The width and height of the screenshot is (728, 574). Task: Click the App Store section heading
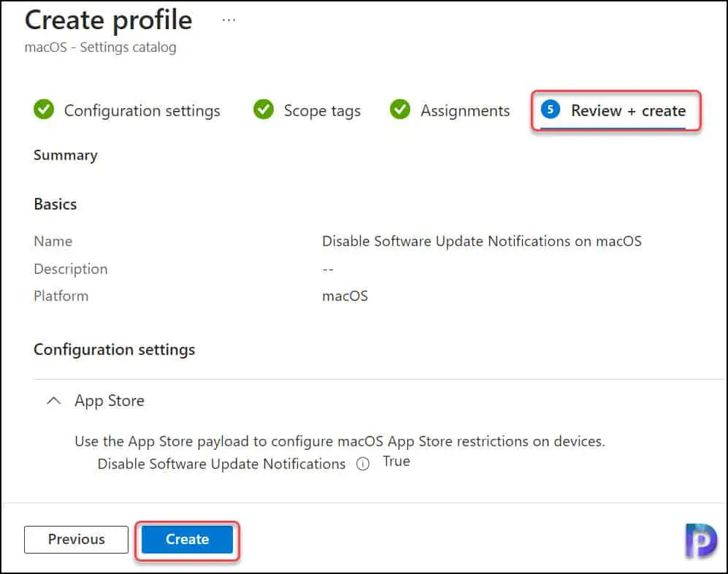pyautogui.click(x=110, y=400)
